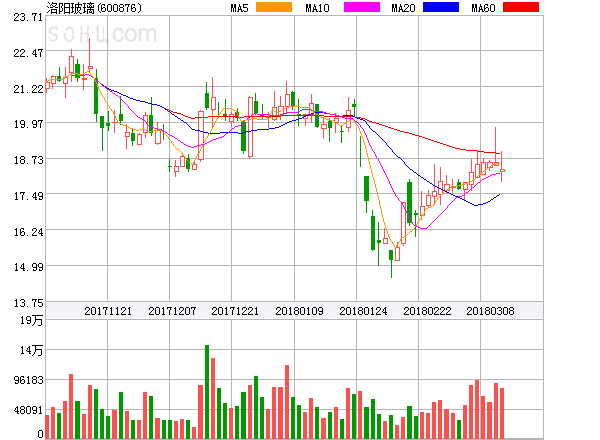Click the 48091 volume axis label

click(x=28, y=410)
